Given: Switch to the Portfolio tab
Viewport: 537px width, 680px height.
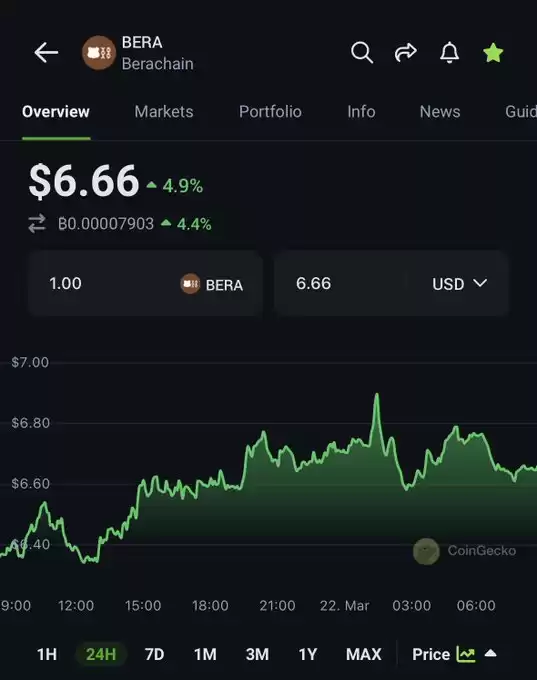Looking at the screenshot, I should (270, 111).
